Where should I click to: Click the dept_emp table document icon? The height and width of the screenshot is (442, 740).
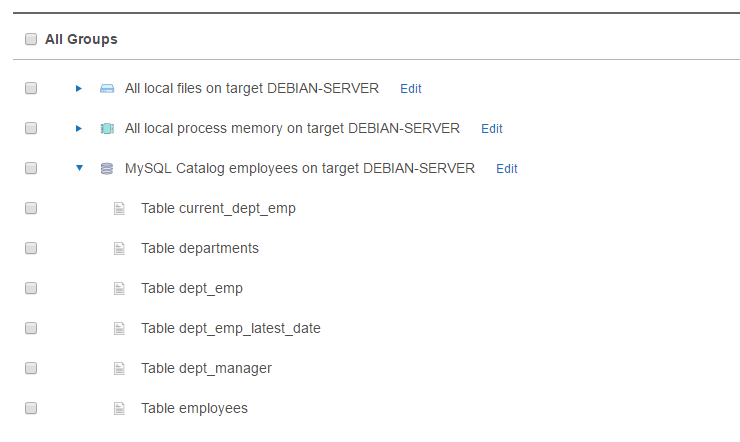(120, 289)
